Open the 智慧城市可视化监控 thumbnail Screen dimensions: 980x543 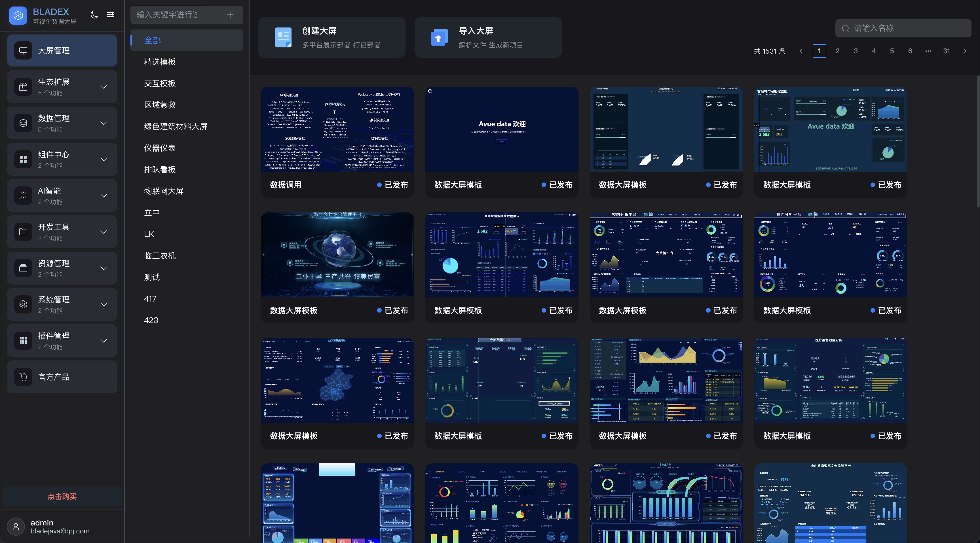831,129
